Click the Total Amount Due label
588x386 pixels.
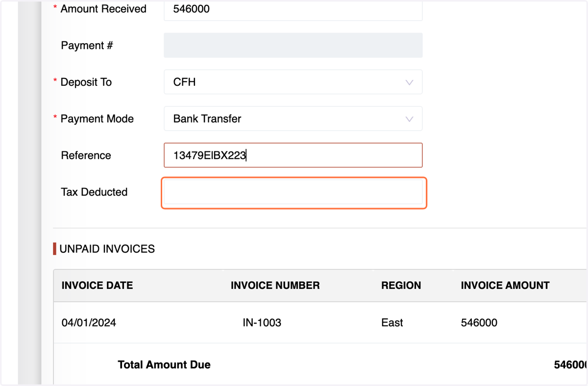(164, 365)
